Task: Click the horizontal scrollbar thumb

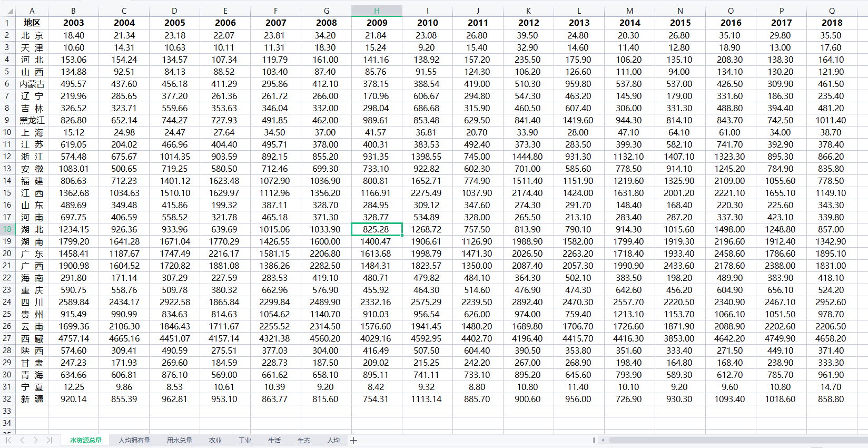Action: point(738,440)
